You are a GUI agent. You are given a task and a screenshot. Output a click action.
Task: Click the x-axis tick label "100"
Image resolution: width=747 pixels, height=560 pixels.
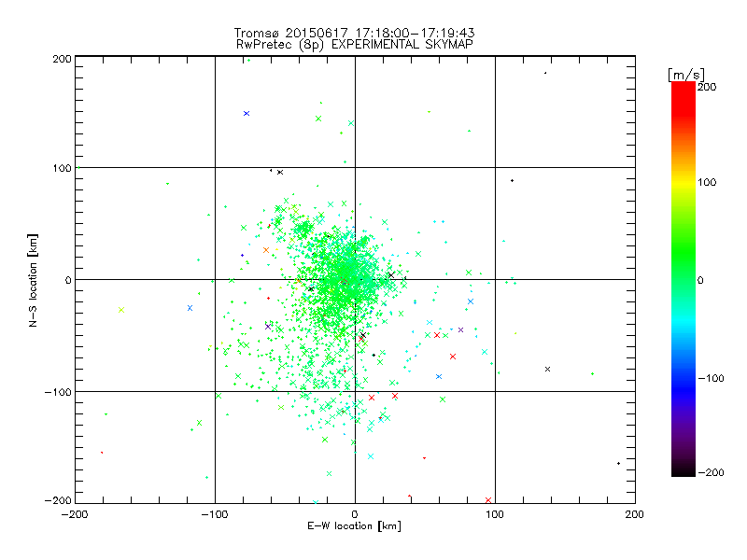pos(495,515)
